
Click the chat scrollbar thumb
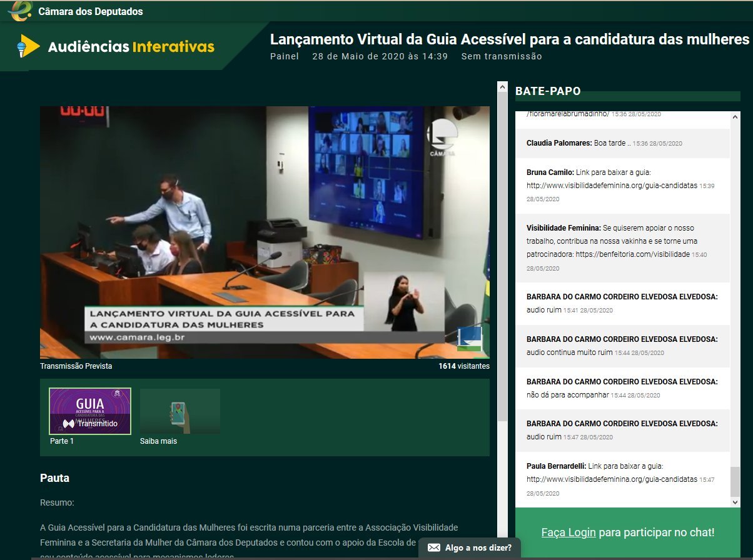(x=735, y=481)
